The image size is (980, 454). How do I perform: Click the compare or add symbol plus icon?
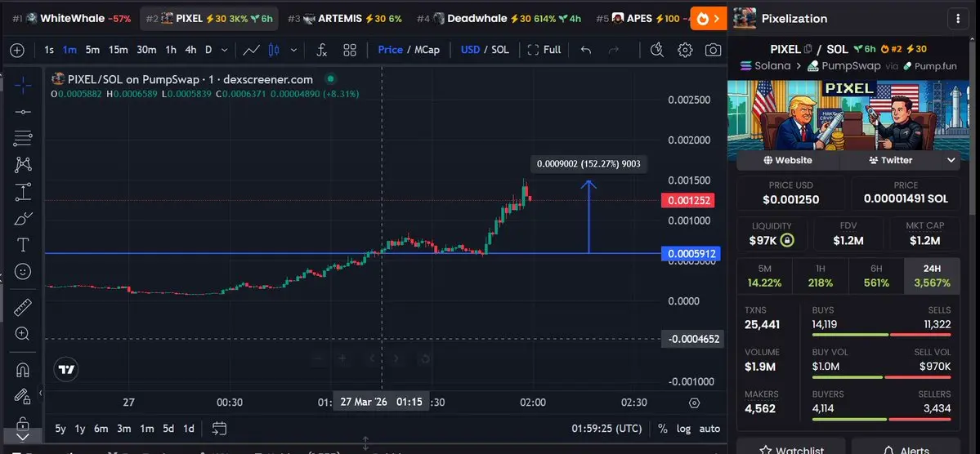click(x=17, y=50)
